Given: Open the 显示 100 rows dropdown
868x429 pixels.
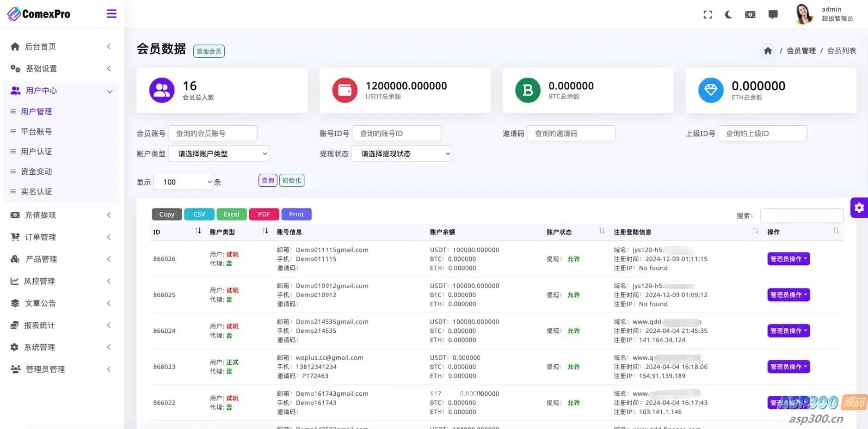Looking at the screenshot, I should point(184,182).
